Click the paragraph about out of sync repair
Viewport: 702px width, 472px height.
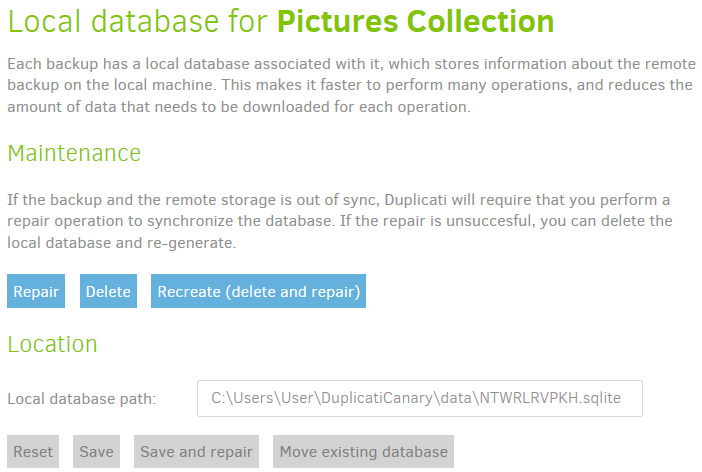point(340,220)
